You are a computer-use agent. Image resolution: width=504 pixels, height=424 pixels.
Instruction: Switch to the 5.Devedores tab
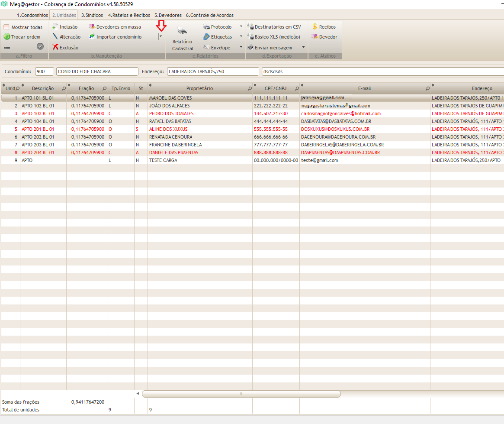coord(168,15)
